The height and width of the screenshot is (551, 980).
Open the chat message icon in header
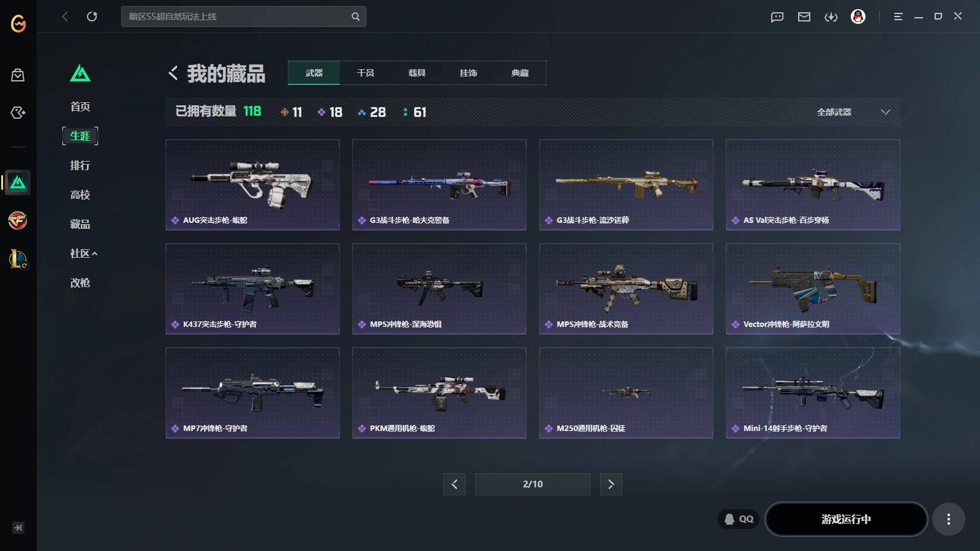pyautogui.click(x=777, y=17)
